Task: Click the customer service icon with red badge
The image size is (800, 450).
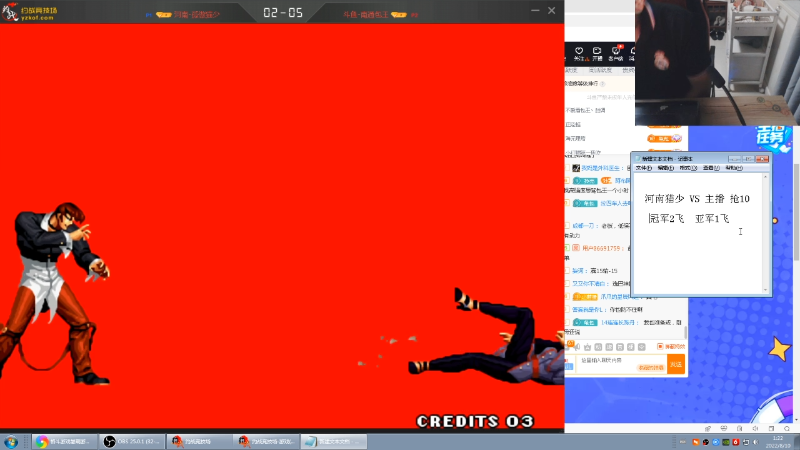Action: [x=616, y=53]
